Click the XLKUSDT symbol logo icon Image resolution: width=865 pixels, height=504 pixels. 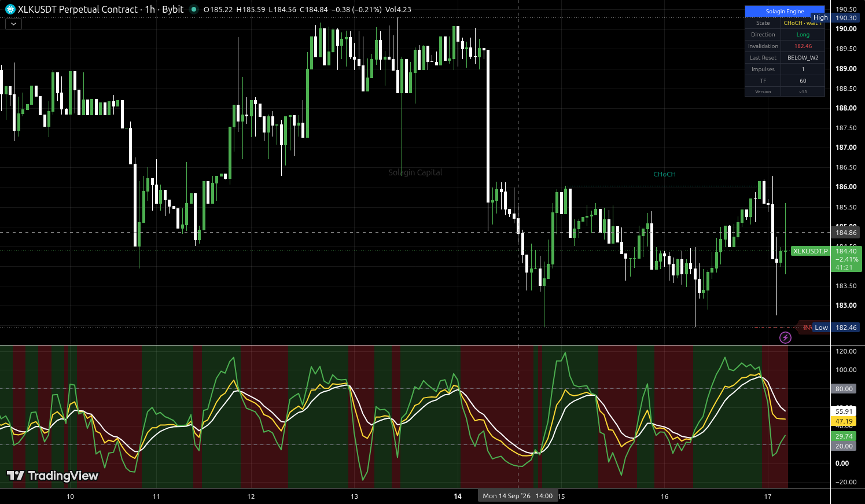coord(10,9)
